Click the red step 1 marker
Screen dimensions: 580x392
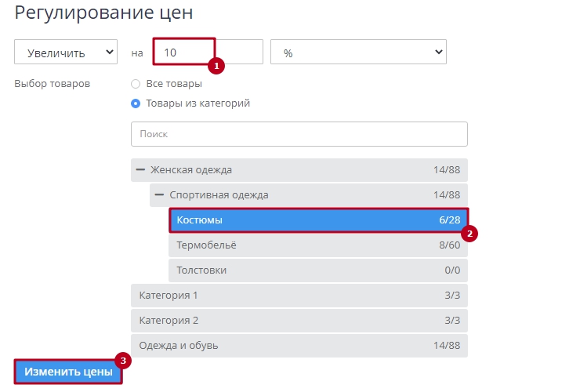216,67
